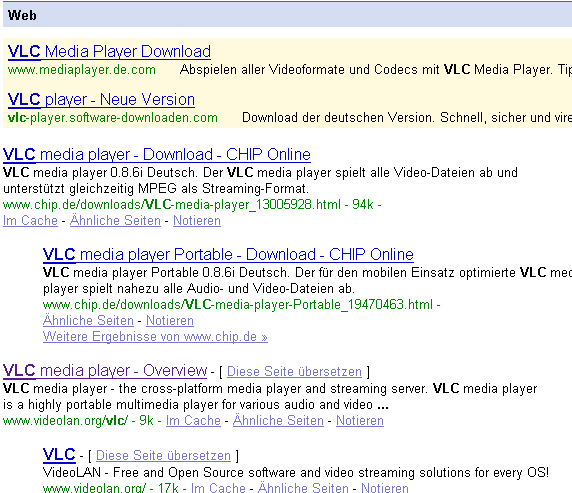
Task: Select the Web header bar
Action: tap(287, 15)
